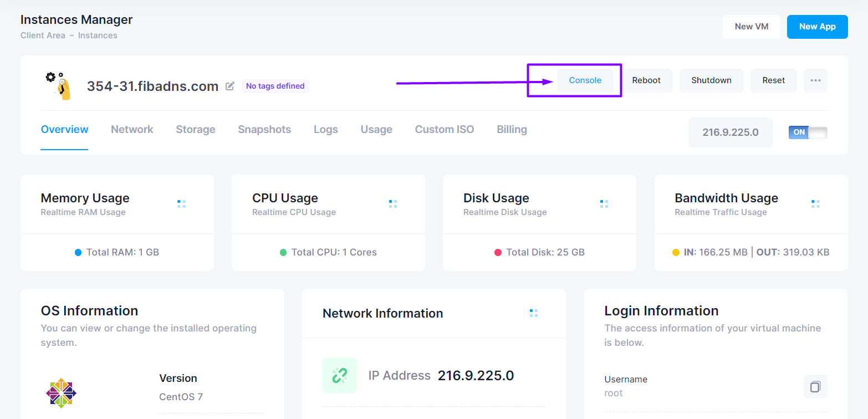Viewport: 868px width, 419px height.
Task: Open the Disk Usage card options icon
Action: tap(604, 204)
